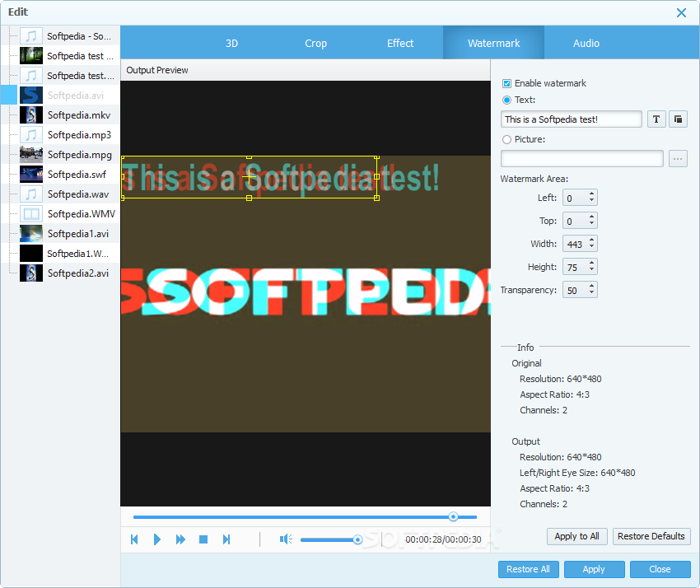
Task: Select 'Softpedia test....' audio item
Action: [x=69, y=76]
